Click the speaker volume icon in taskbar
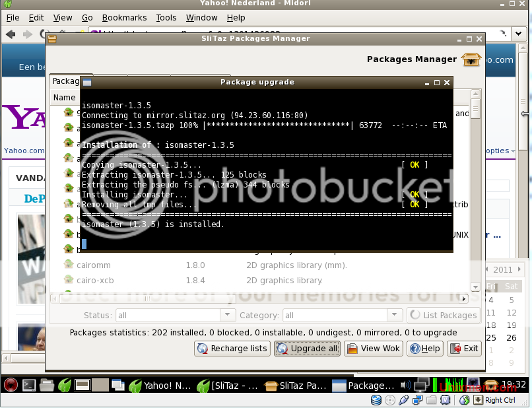 tap(405, 384)
